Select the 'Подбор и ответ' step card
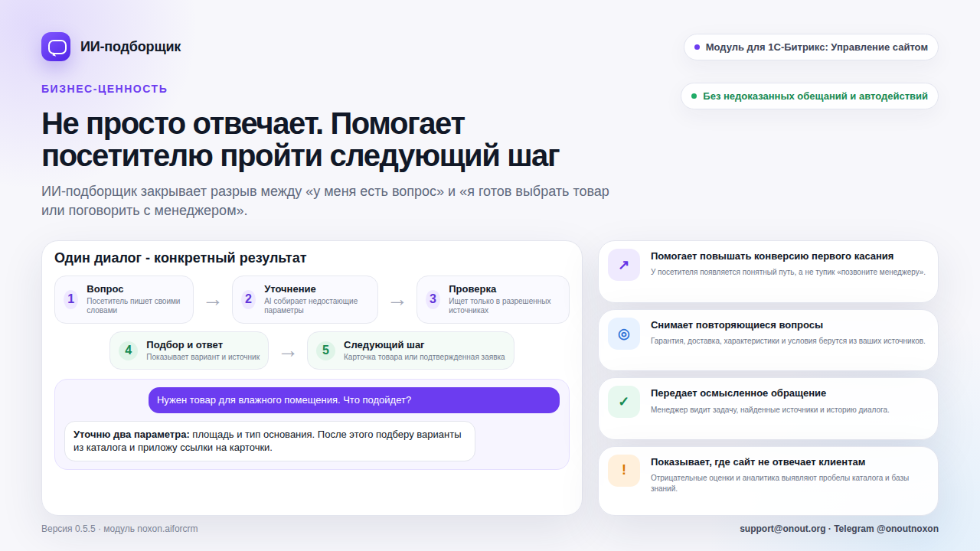Viewport: 980px width, 551px height. 189,350
